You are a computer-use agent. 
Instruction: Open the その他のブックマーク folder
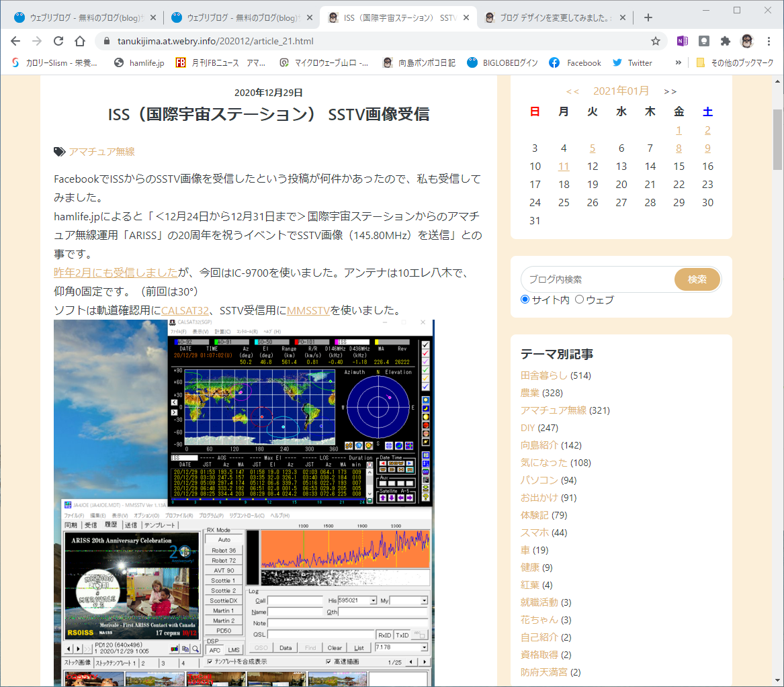pos(735,62)
